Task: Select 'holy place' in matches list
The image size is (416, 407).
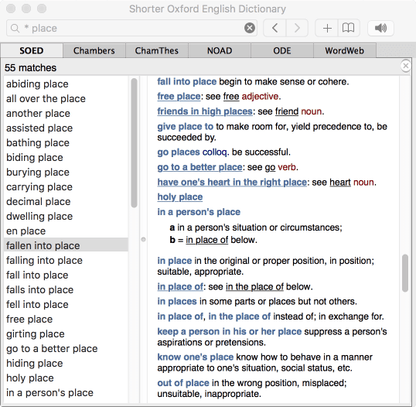Action: (66, 378)
